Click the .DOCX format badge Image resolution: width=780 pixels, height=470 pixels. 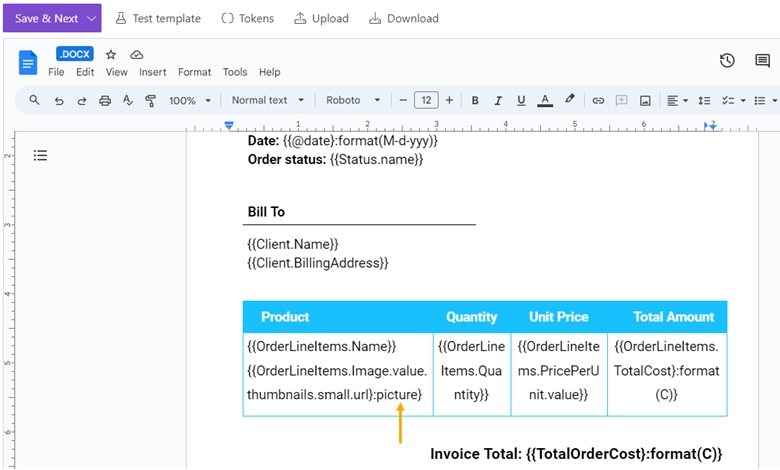click(75, 54)
